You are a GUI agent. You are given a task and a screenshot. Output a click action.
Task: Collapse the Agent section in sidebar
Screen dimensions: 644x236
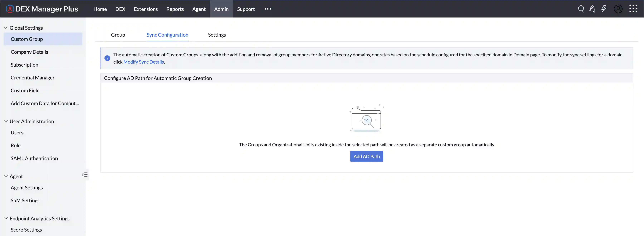coord(6,176)
